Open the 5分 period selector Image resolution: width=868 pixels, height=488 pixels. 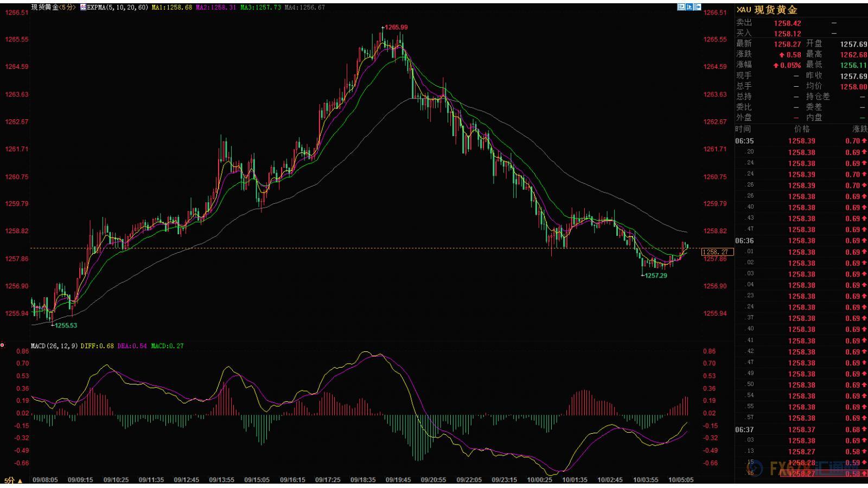14,480
